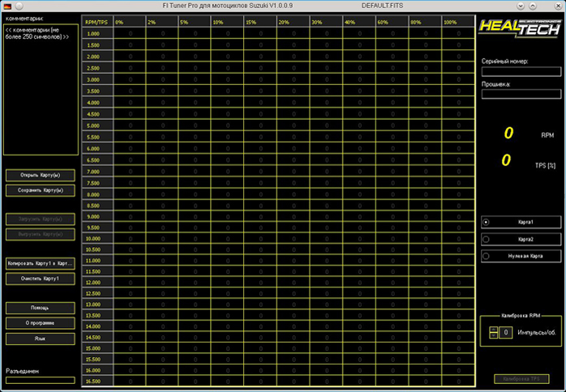Screen dimensions: 566x392
Task: Select the 7.000 RPM row header
Action: pyautogui.click(x=97, y=172)
